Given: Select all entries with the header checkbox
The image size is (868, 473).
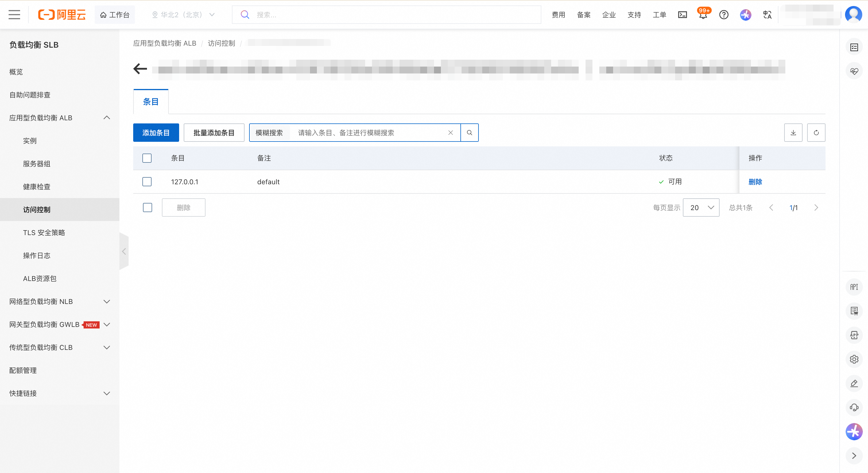Looking at the screenshot, I should coord(147,158).
